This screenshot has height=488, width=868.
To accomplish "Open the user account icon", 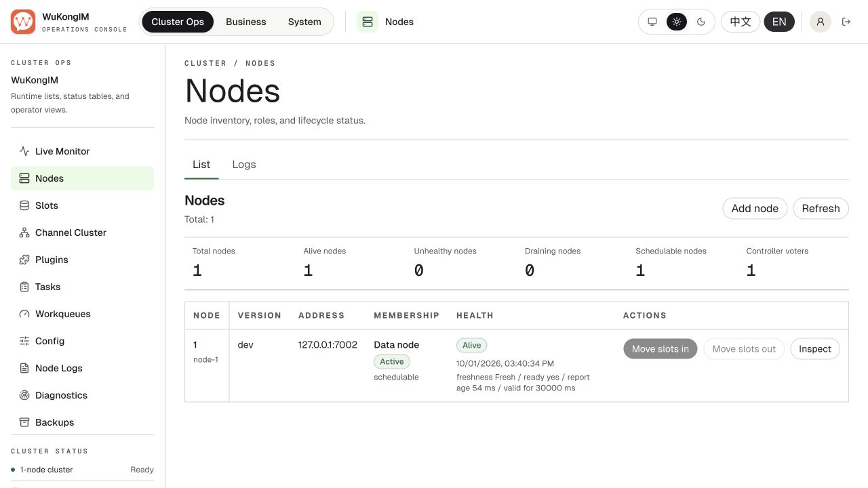I will click(821, 22).
